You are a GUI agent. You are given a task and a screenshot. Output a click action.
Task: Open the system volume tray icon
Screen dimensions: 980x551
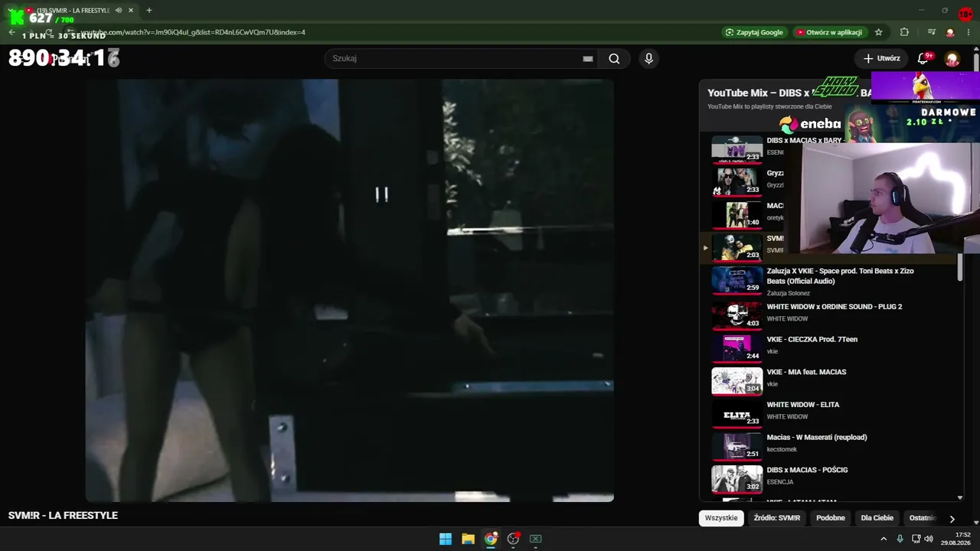pyautogui.click(x=929, y=539)
